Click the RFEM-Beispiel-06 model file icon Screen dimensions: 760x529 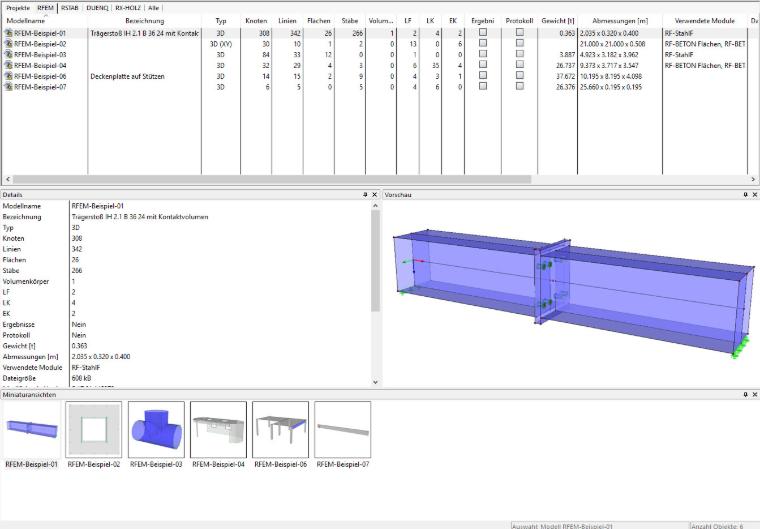coord(8,76)
